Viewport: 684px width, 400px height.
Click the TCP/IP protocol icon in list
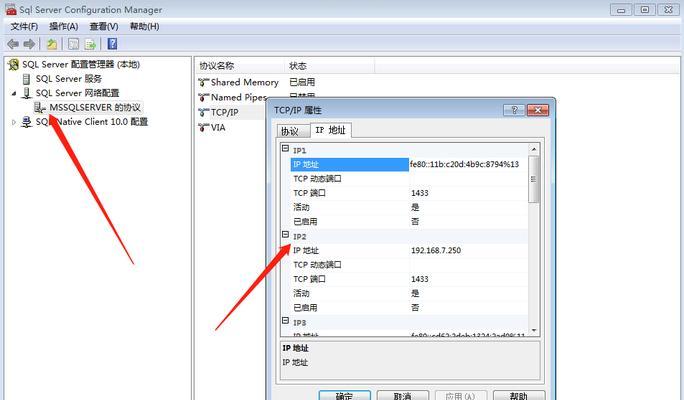(x=204, y=112)
